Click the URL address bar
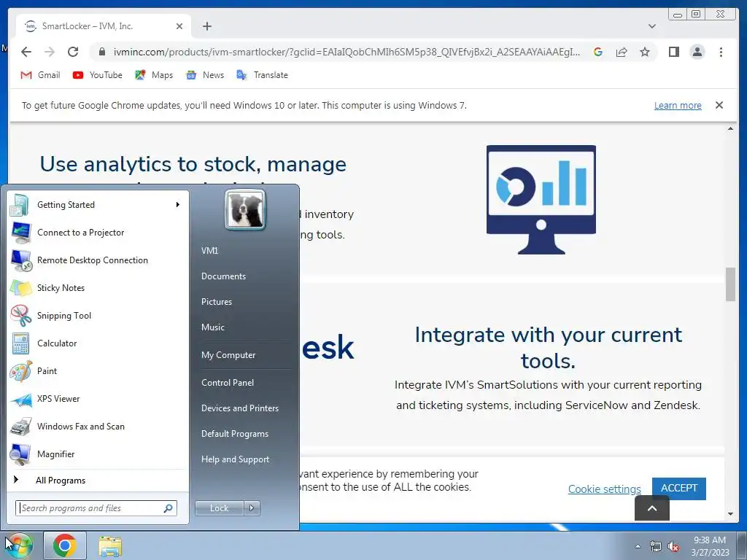The width and height of the screenshot is (747, 560). [x=347, y=52]
